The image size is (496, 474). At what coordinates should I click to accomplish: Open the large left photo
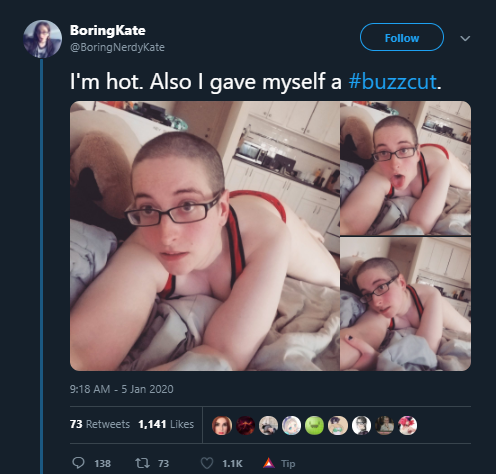(205, 236)
